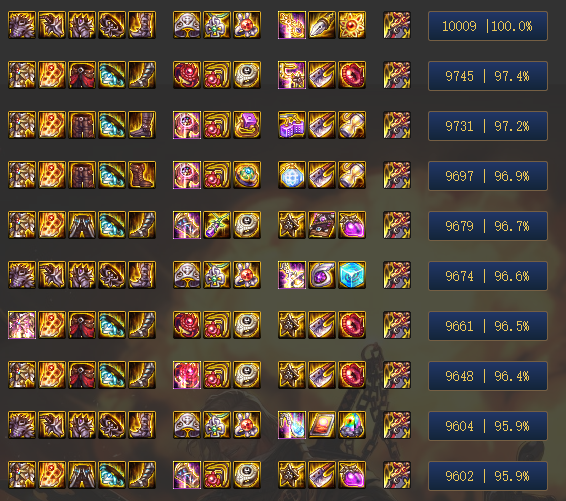Choose the 9697 | 96.9% result

coord(488,176)
